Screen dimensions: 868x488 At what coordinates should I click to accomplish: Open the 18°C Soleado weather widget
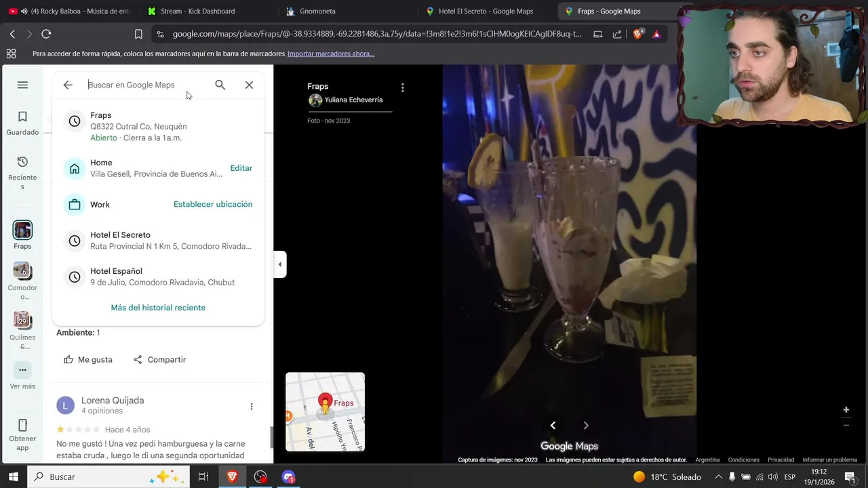[x=667, y=476]
